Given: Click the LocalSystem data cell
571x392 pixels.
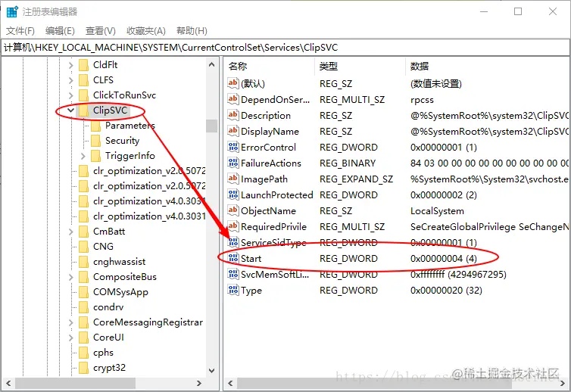Looking at the screenshot, I should point(437,211).
